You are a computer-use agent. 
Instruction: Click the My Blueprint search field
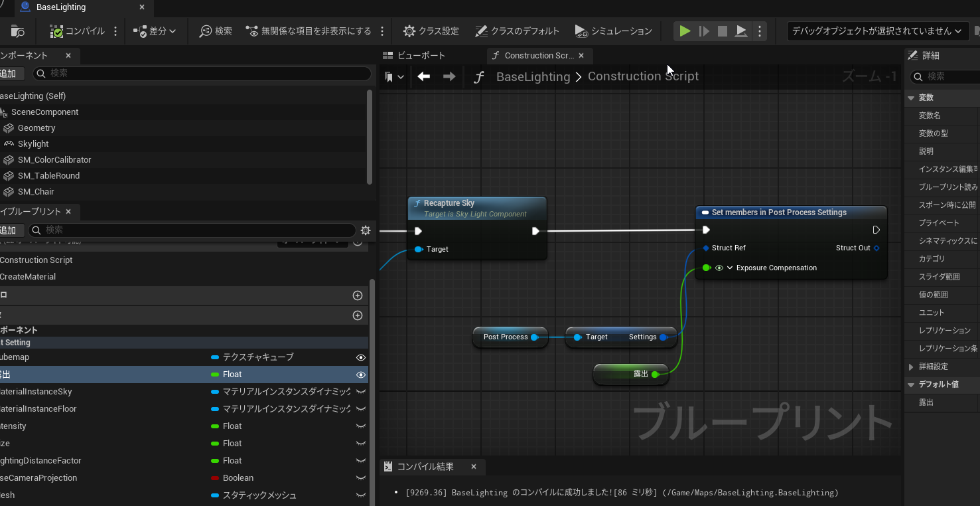tap(192, 230)
